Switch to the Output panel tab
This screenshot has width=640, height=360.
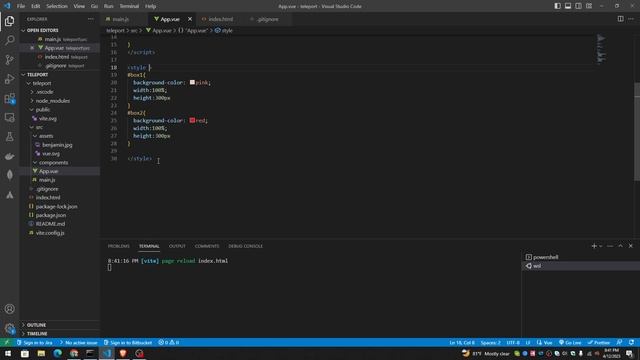point(177,246)
